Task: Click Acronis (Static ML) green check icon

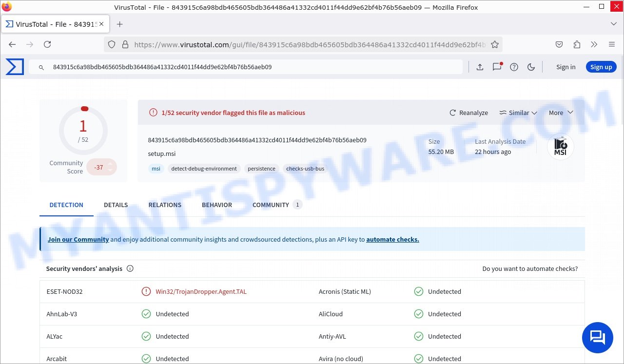Action: pyautogui.click(x=418, y=291)
